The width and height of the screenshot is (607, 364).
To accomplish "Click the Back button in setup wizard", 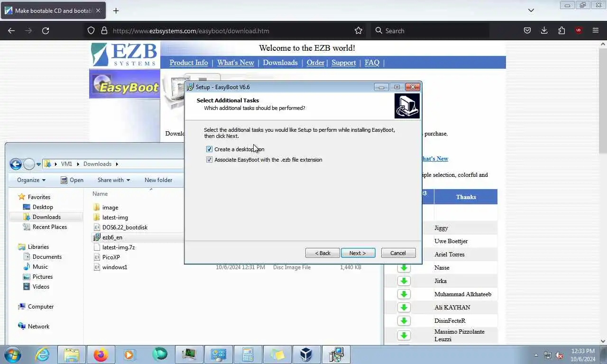I will click(322, 253).
